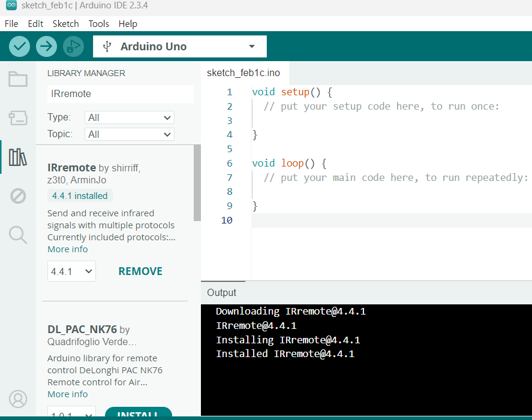Click line number 10 in the editor
This screenshot has height=420, width=532.
click(227, 220)
